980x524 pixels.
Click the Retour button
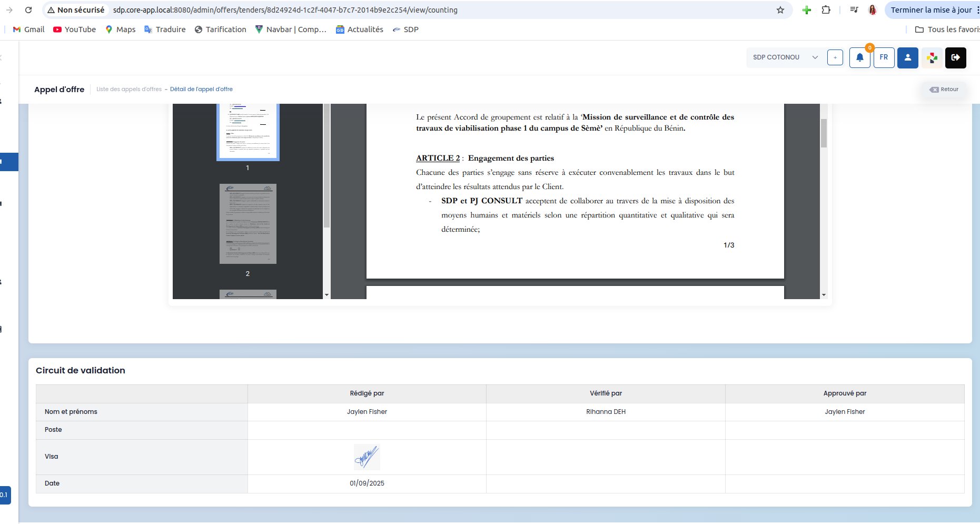click(x=944, y=90)
